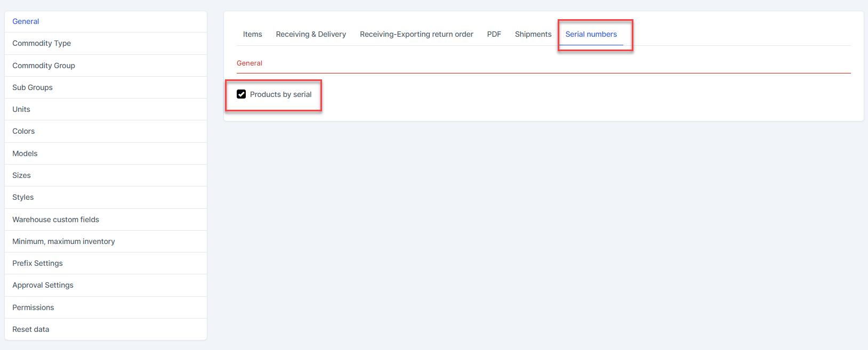
Task: Select Minimum, maximum inventory settings
Action: 63,241
